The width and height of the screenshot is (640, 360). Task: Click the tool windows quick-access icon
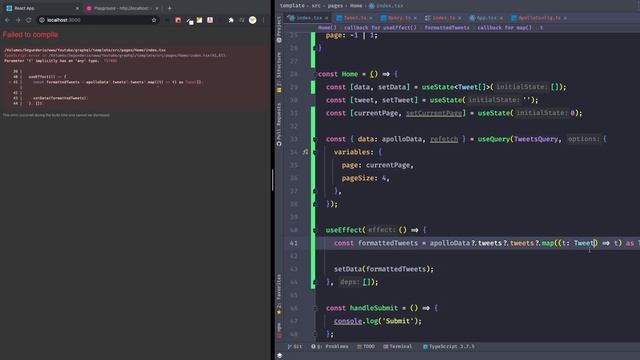pyautogui.click(x=280, y=356)
